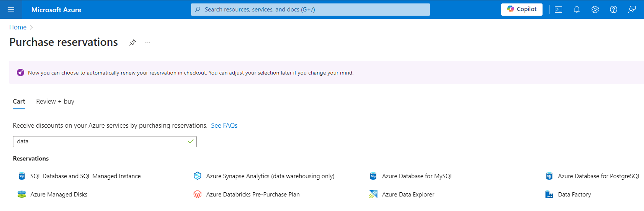Click the reservation filter box containing 'data'

pyautogui.click(x=105, y=141)
